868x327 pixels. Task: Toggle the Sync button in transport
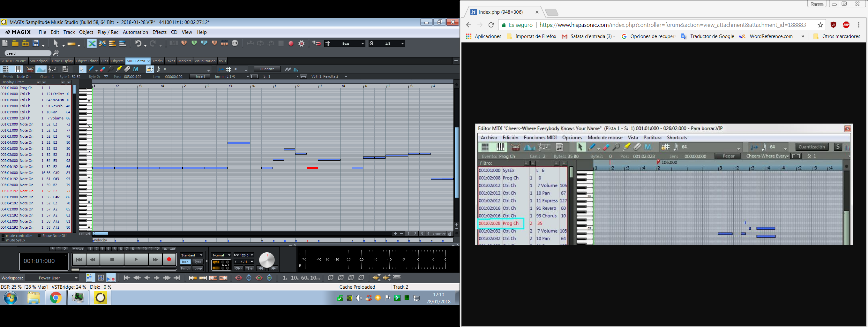(x=198, y=262)
